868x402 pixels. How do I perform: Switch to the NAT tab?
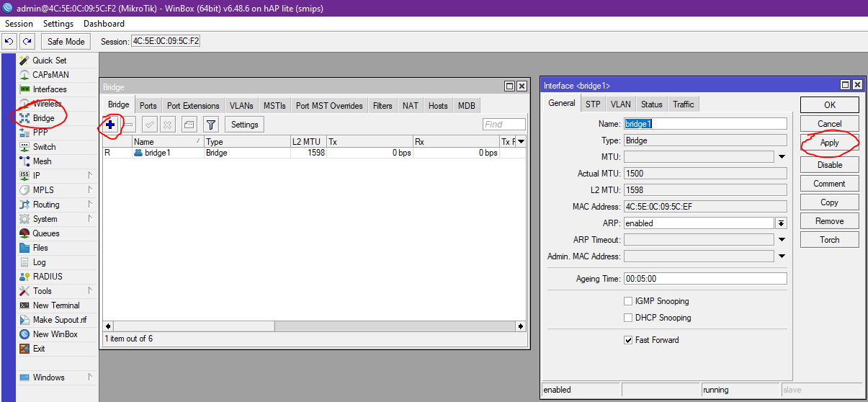coord(411,106)
